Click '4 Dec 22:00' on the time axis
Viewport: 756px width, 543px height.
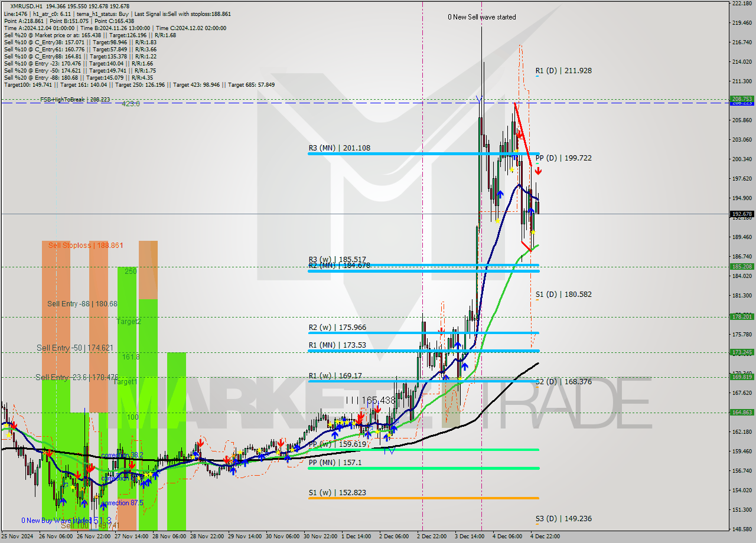tap(545, 537)
